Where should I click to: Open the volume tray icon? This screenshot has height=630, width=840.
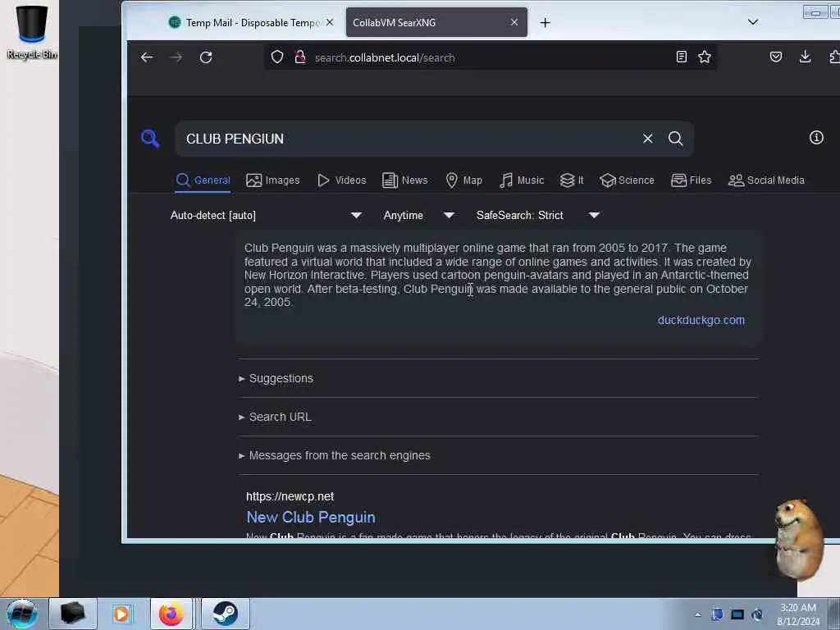tap(757, 614)
